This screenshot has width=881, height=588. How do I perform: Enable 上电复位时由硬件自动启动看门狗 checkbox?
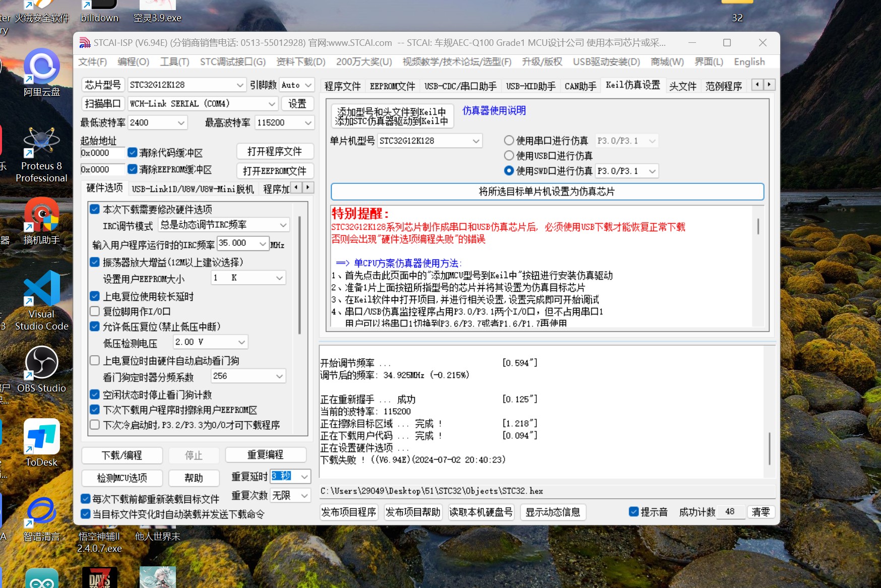[95, 360]
